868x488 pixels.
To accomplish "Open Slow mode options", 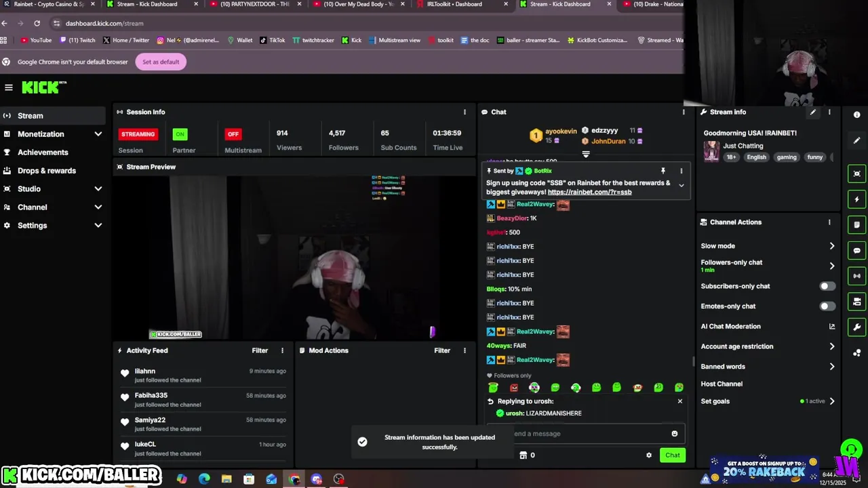I will pos(768,246).
